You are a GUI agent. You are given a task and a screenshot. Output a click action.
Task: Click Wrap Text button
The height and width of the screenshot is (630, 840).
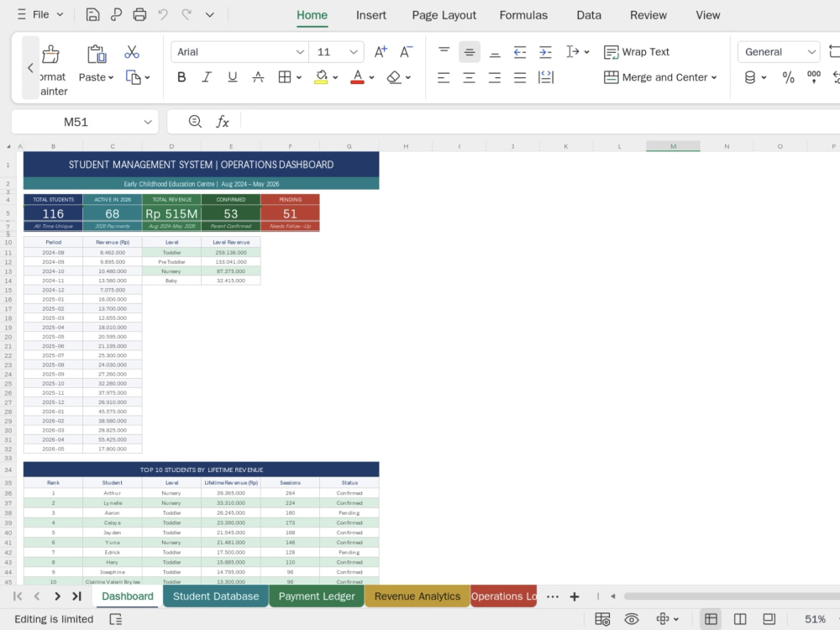[x=637, y=52]
